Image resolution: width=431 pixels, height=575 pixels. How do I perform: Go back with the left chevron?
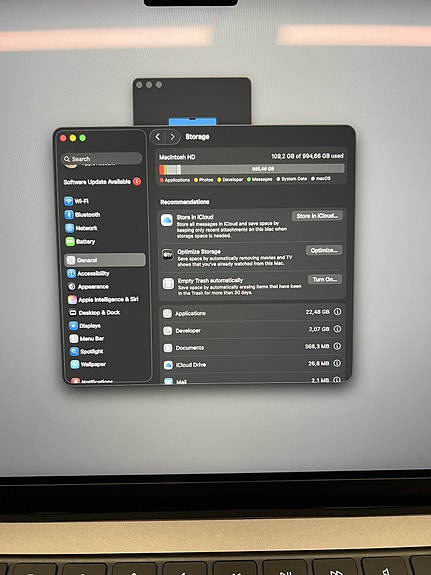tap(158, 137)
